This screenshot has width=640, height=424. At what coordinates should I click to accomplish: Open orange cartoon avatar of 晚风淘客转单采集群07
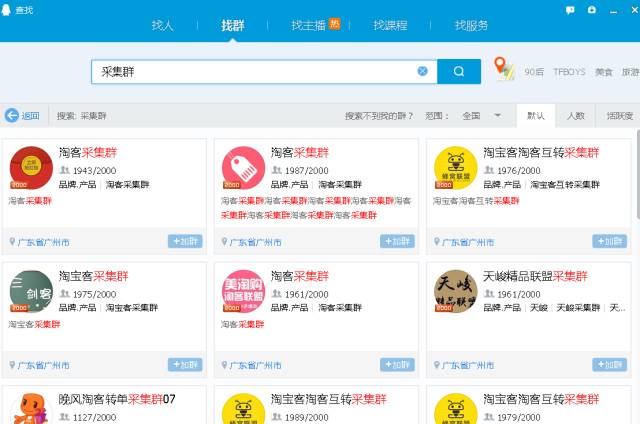[31, 408]
